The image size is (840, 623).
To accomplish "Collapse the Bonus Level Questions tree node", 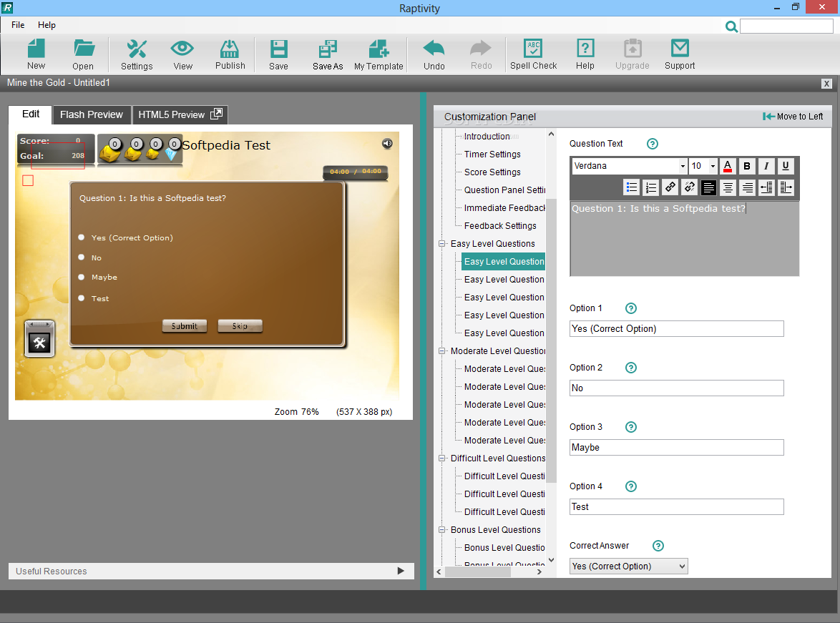I will coord(442,530).
